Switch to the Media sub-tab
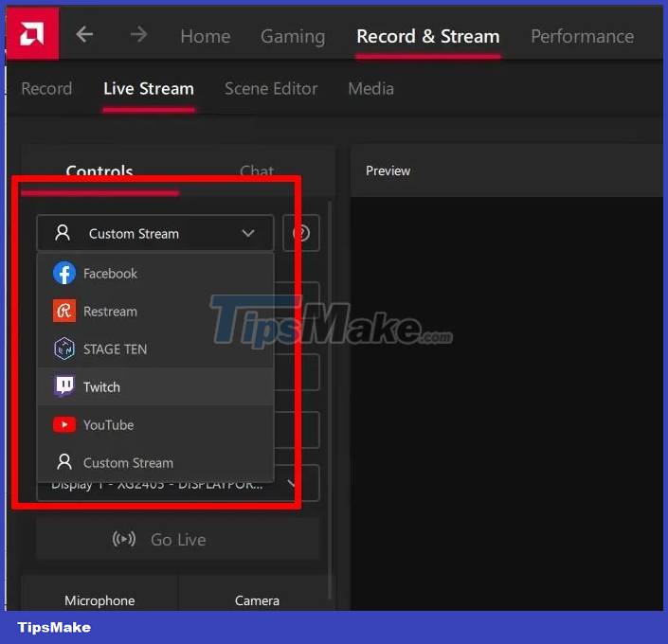 (370, 89)
